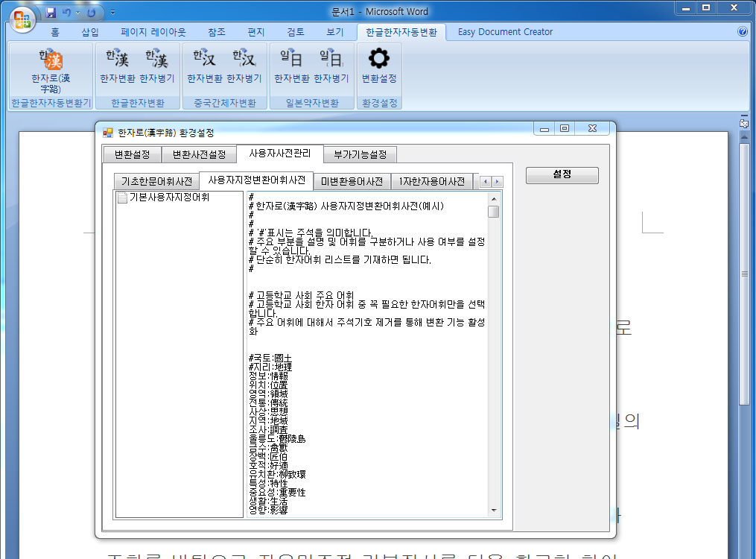
Task: Open 변환설정 via the gear icon
Action: [378, 66]
